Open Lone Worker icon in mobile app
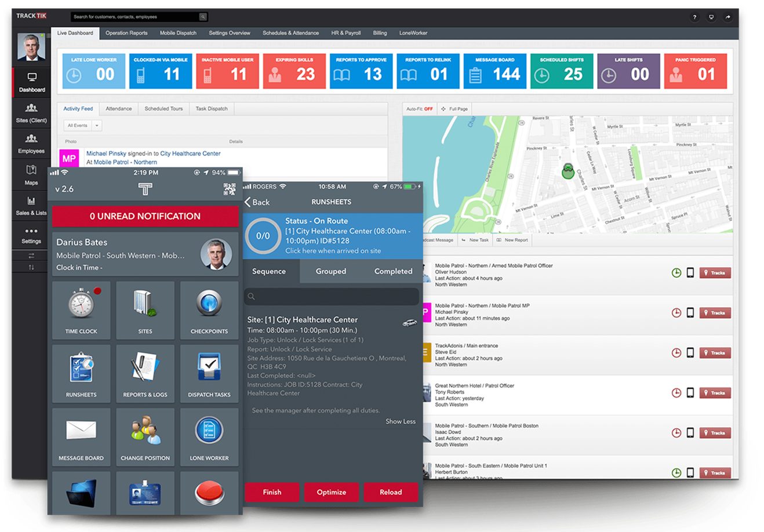764x532 pixels. click(x=209, y=437)
